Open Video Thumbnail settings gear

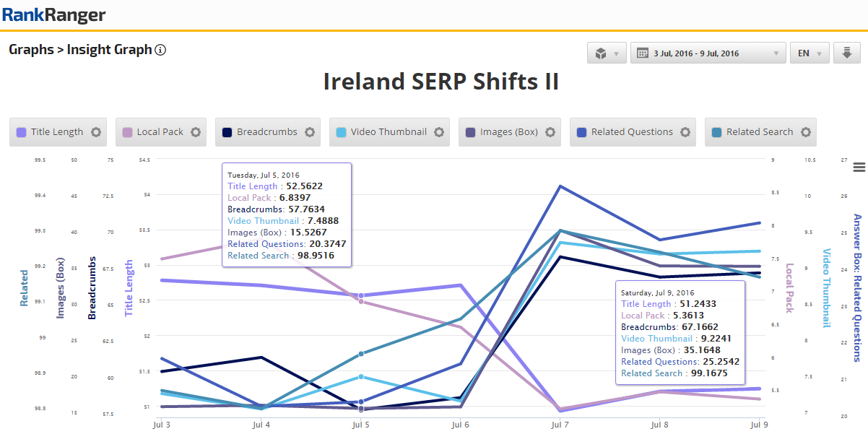pos(438,132)
